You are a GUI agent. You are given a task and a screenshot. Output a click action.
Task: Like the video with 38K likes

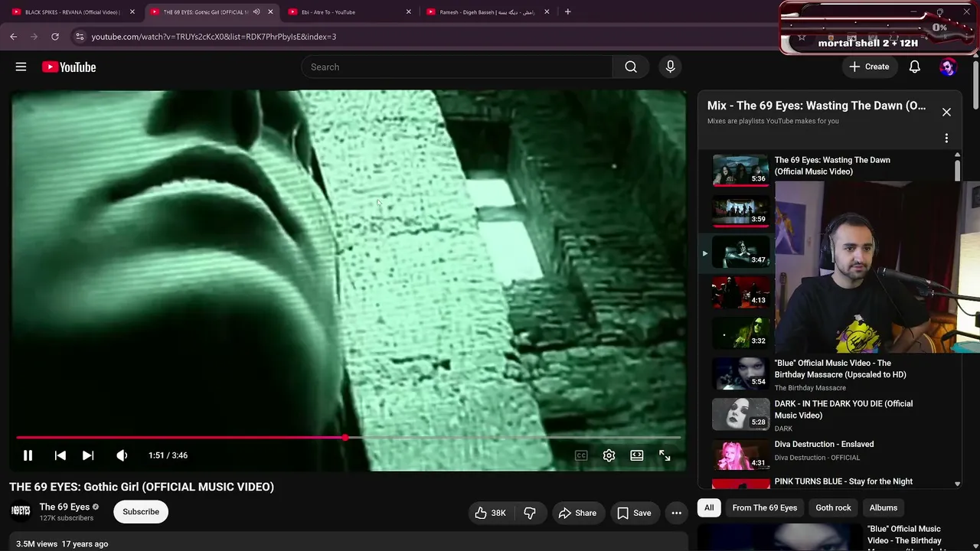click(x=490, y=513)
